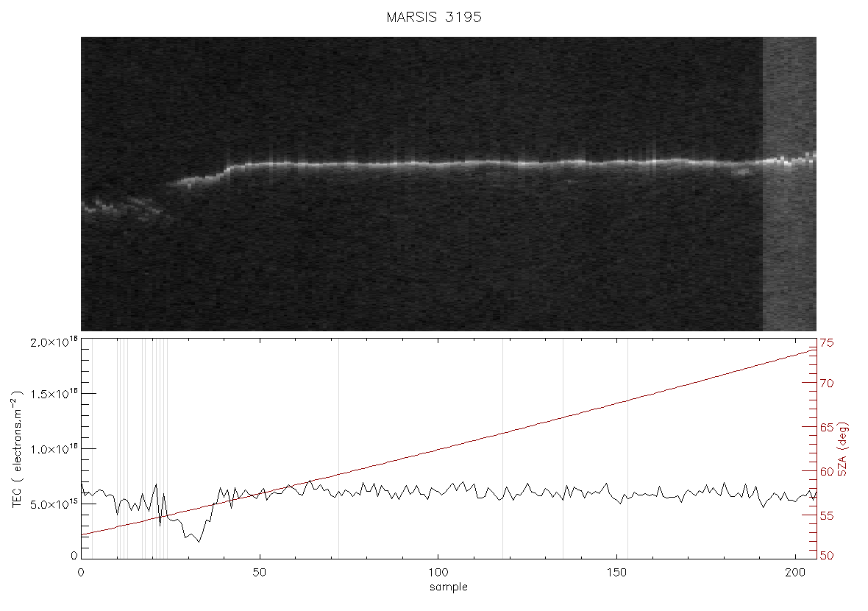Viewport: 868px width, 611px height.
Task: Click the bright noisy band at radargram right edge
Action: (x=789, y=184)
